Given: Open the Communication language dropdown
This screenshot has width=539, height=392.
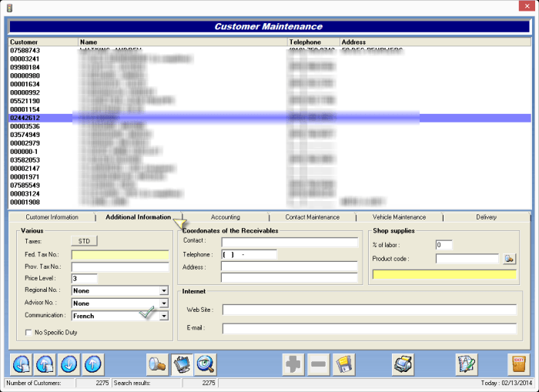Looking at the screenshot, I should pyautogui.click(x=164, y=316).
